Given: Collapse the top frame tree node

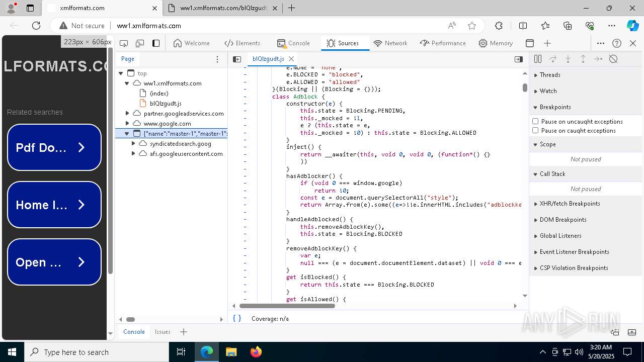Looking at the screenshot, I should pyautogui.click(x=121, y=73).
